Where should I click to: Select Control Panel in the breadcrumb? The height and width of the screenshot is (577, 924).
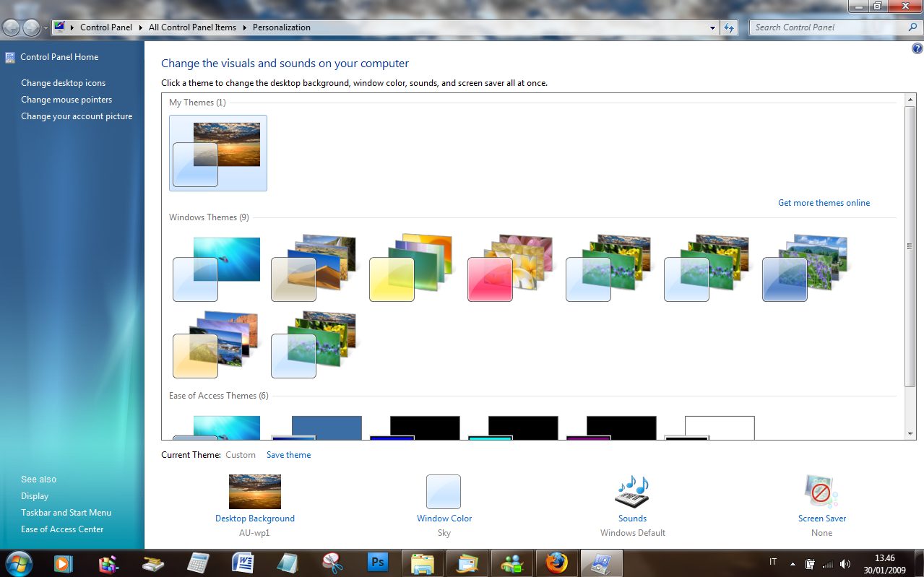pyautogui.click(x=106, y=27)
